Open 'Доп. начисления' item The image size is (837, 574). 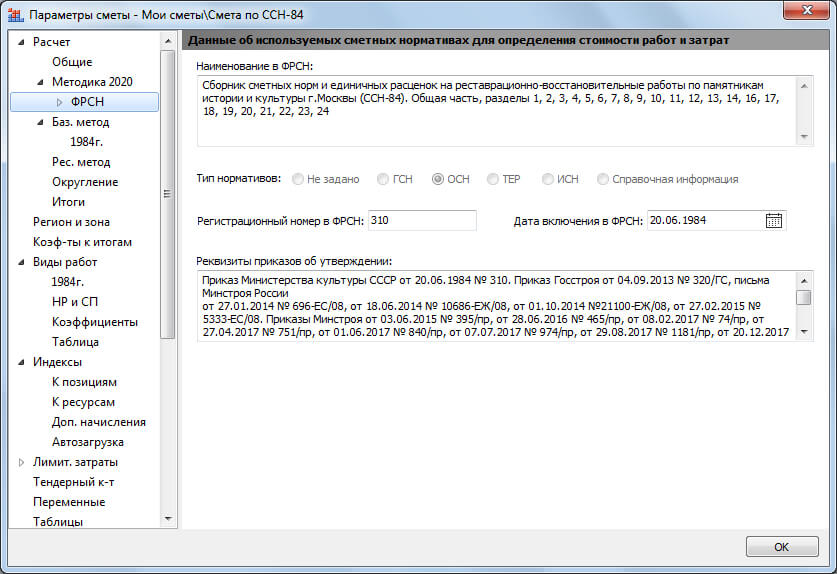[x=99, y=422]
